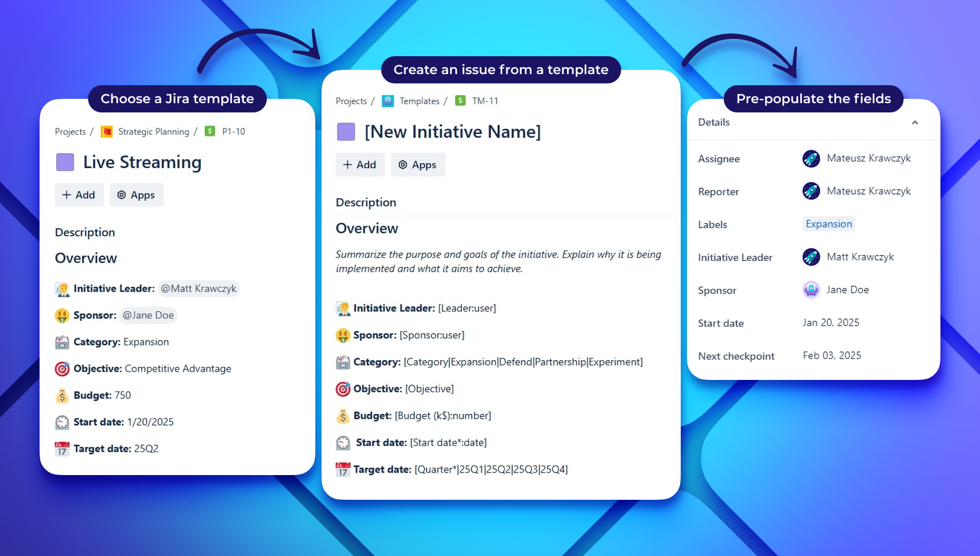980x556 pixels.
Task: Click the Sponsor Jane Doe avatar
Action: [x=811, y=290]
